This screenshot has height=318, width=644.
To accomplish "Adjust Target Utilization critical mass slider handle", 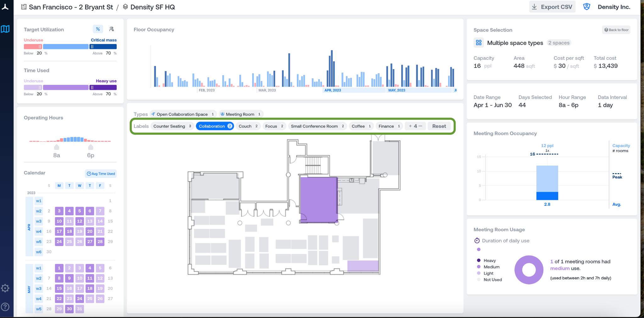I will 92,47.
